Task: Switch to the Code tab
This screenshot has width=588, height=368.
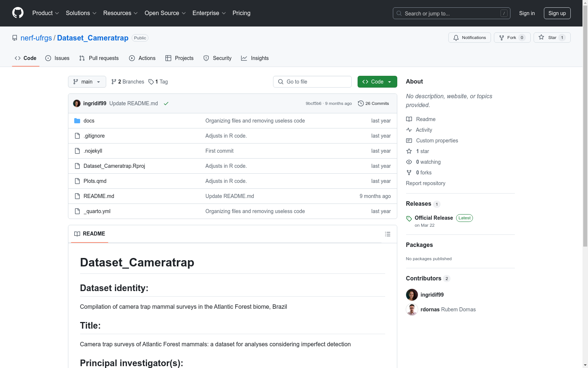Action: pos(26,58)
